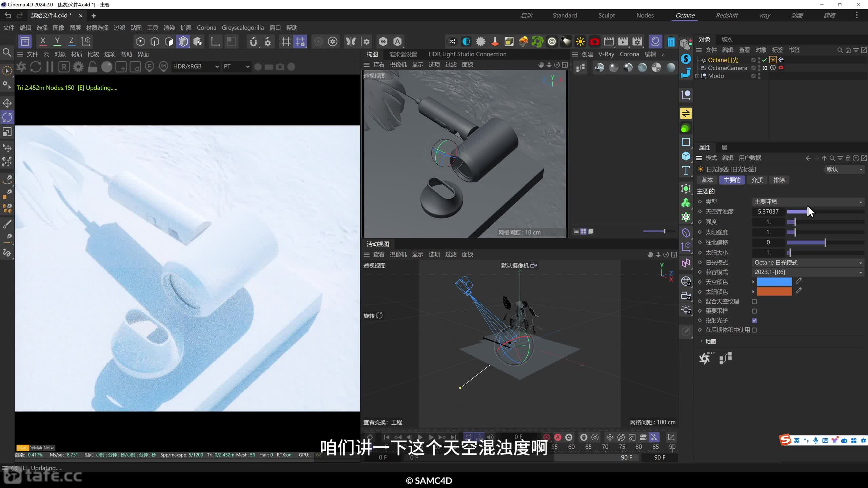Open the 日光模式 dropdown

(808, 263)
